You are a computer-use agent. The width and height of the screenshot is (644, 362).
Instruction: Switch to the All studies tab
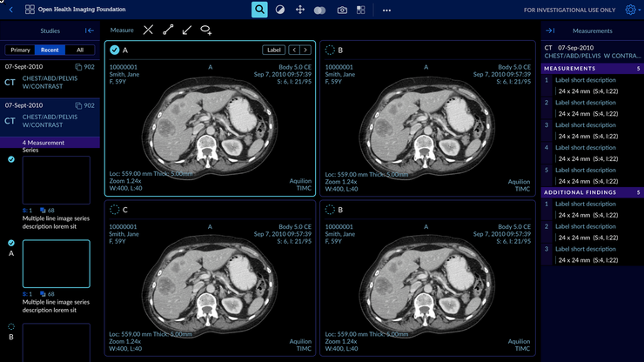coord(79,50)
